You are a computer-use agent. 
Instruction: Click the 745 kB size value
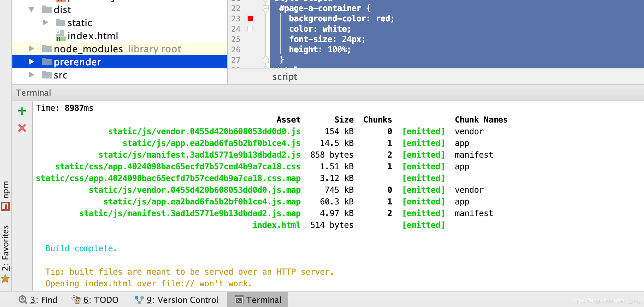tap(339, 190)
